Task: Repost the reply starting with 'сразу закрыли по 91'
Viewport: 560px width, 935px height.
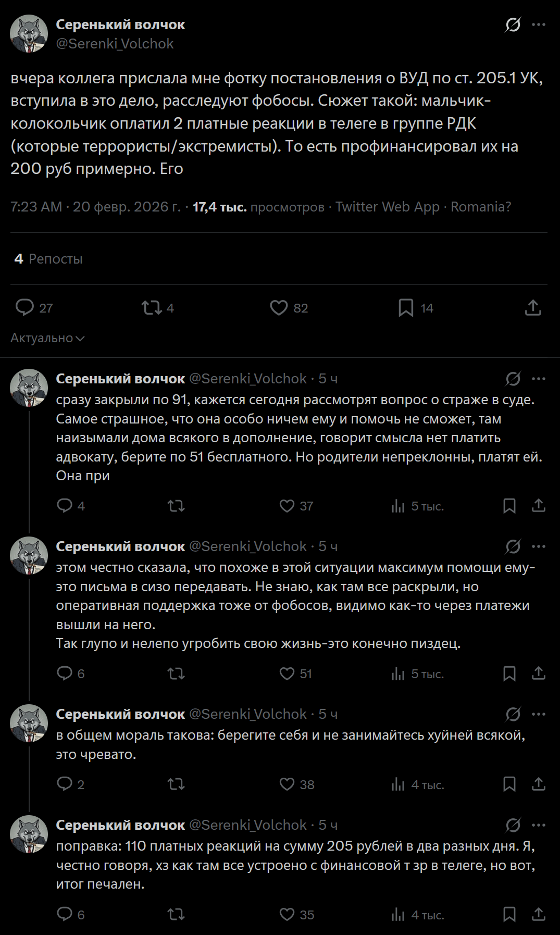Action: [176, 506]
